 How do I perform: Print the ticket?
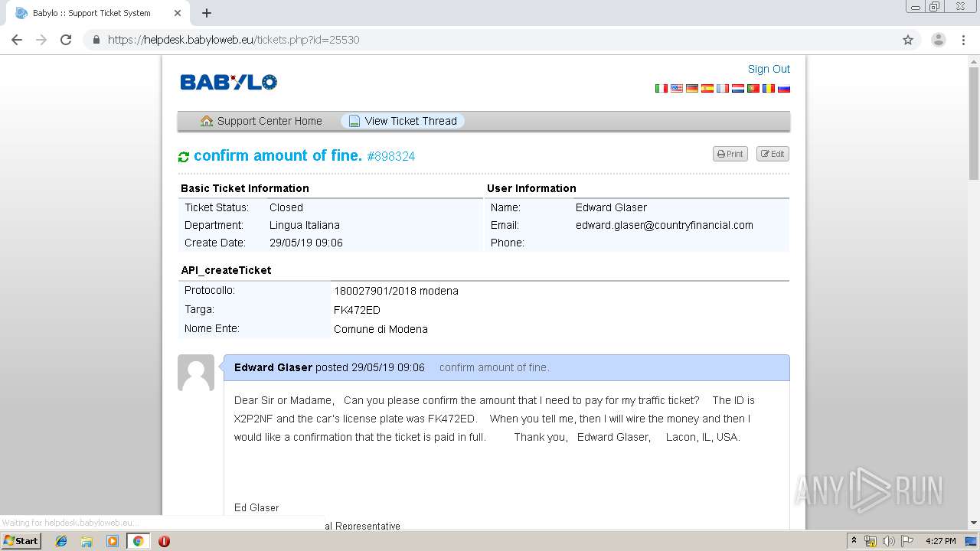[730, 154]
